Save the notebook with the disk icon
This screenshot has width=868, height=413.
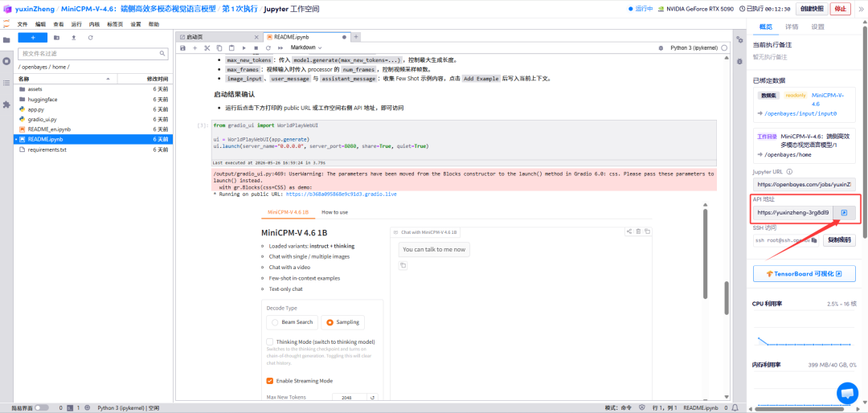tap(182, 48)
